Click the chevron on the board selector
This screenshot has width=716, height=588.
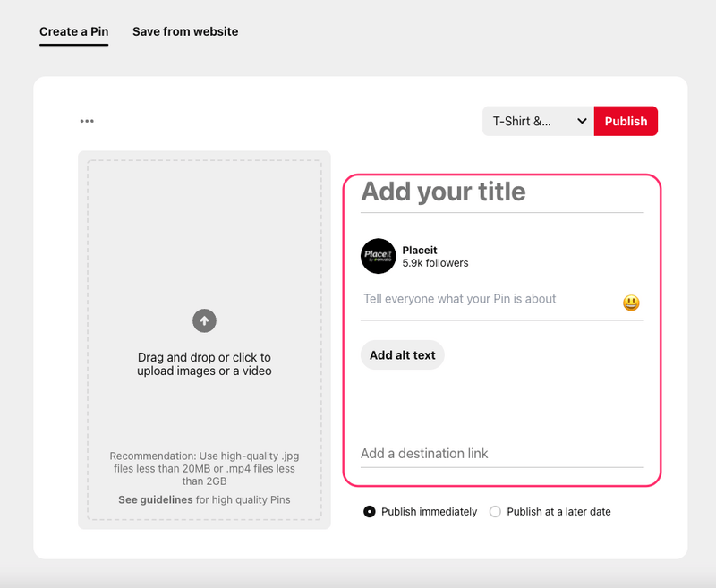pyautogui.click(x=582, y=121)
